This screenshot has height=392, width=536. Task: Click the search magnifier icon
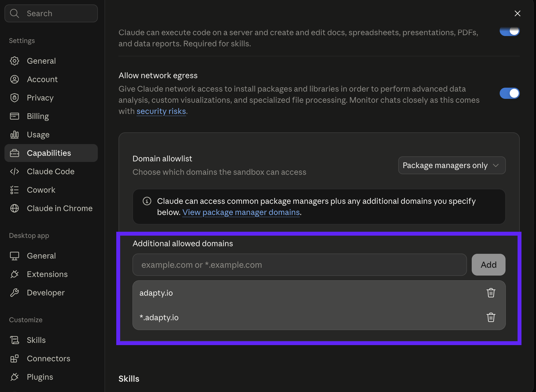click(14, 13)
